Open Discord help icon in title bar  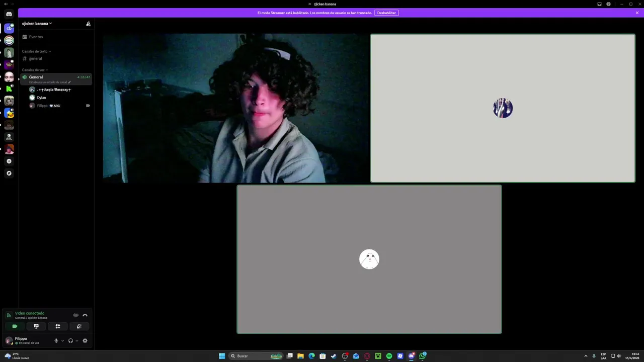pos(608,4)
